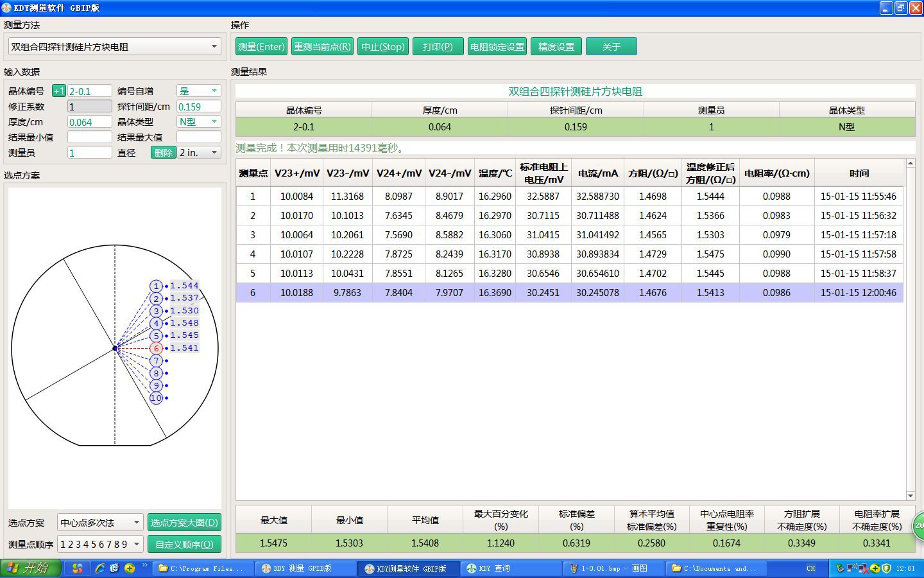The width and height of the screenshot is (924, 578).
Task: Switch to 1-0.01.bmp 画图 taskbar window
Action: [610, 568]
